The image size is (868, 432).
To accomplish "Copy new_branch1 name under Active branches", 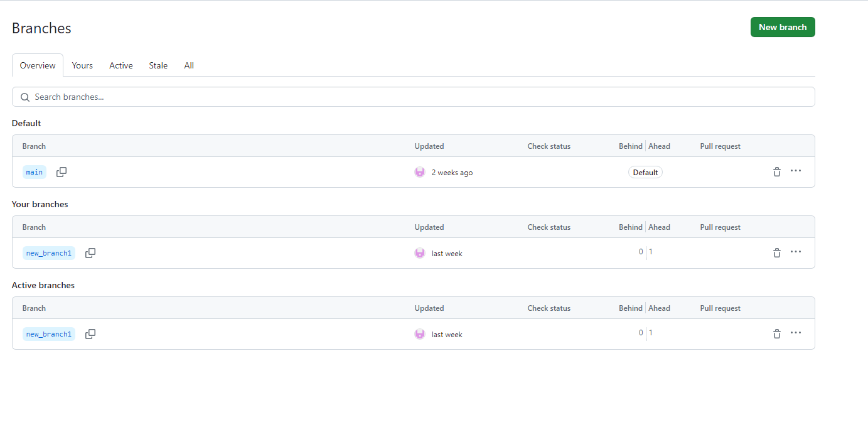I will tap(90, 334).
